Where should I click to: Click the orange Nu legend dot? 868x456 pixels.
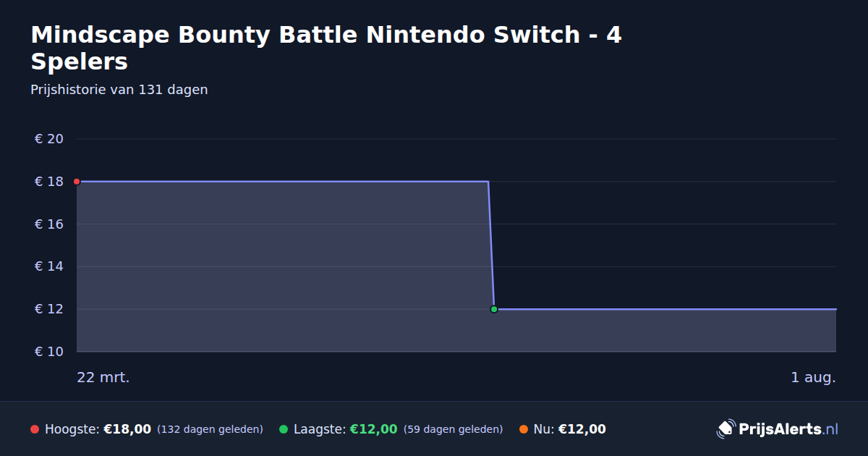coord(524,429)
